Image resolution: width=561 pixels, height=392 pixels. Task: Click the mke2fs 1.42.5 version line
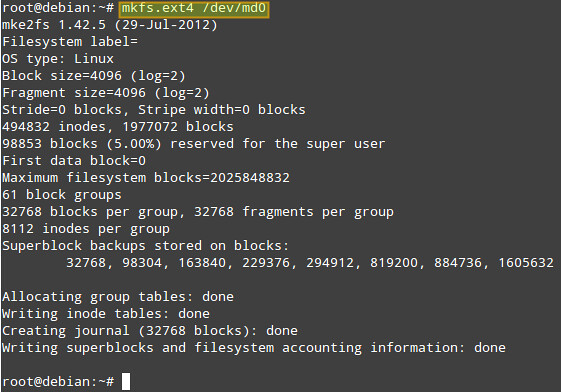(109, 25)
